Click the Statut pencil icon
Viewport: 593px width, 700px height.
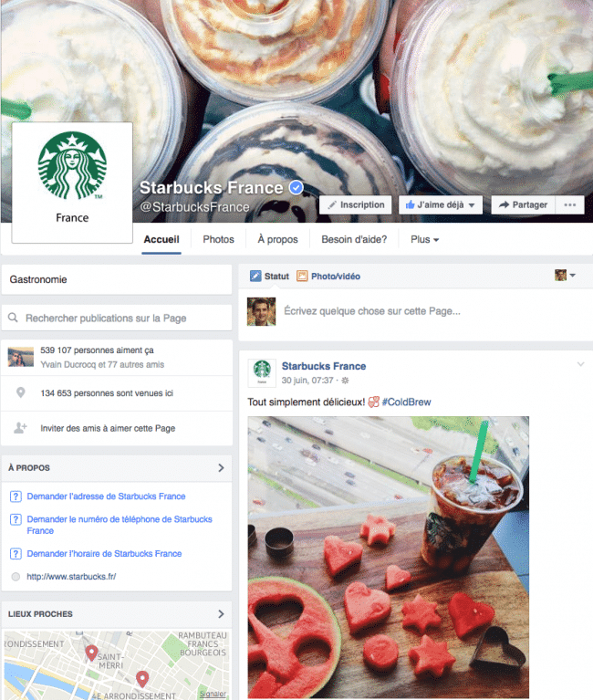255,276
